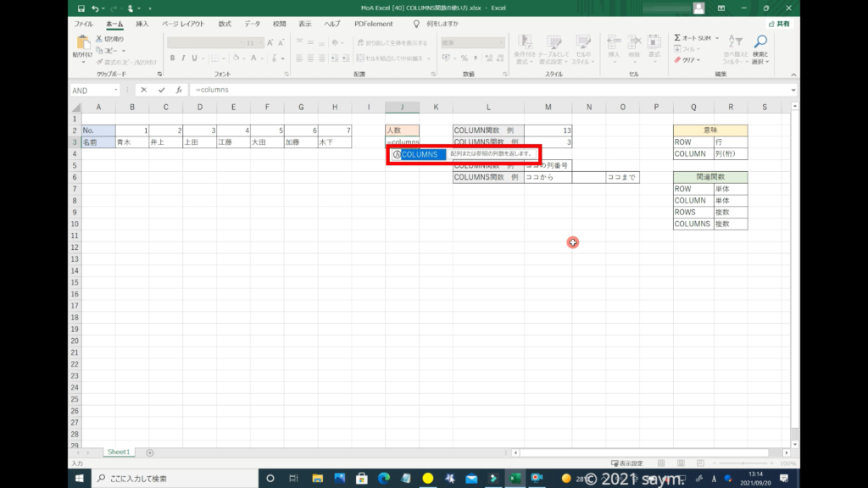Expand the Name Box dropdown showing AND
This screenshot has height=488, width=868.
115,90
